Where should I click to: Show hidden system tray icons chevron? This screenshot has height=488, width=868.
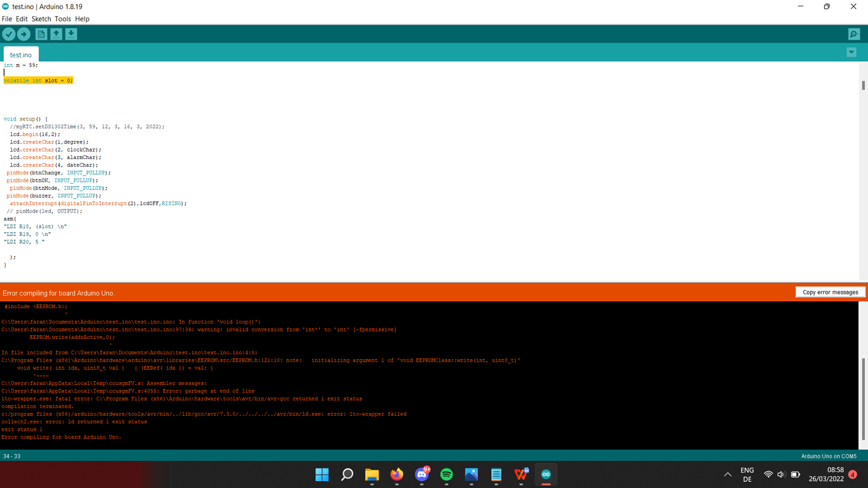728,475
